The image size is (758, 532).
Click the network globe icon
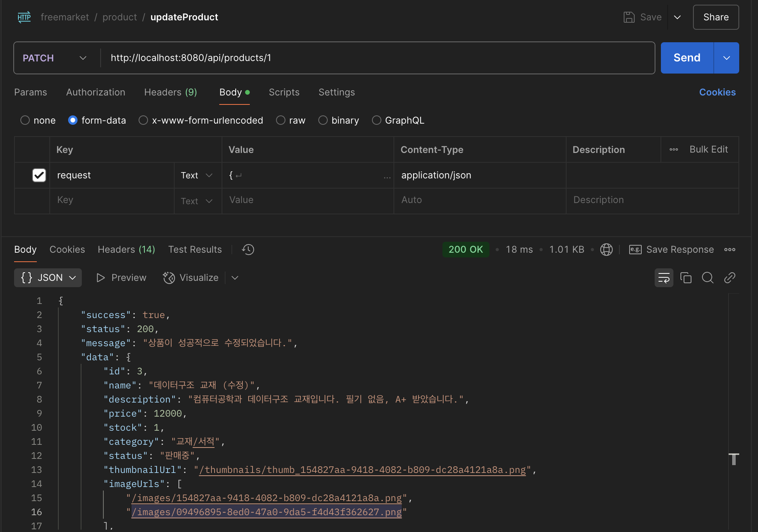click(606, 250)
